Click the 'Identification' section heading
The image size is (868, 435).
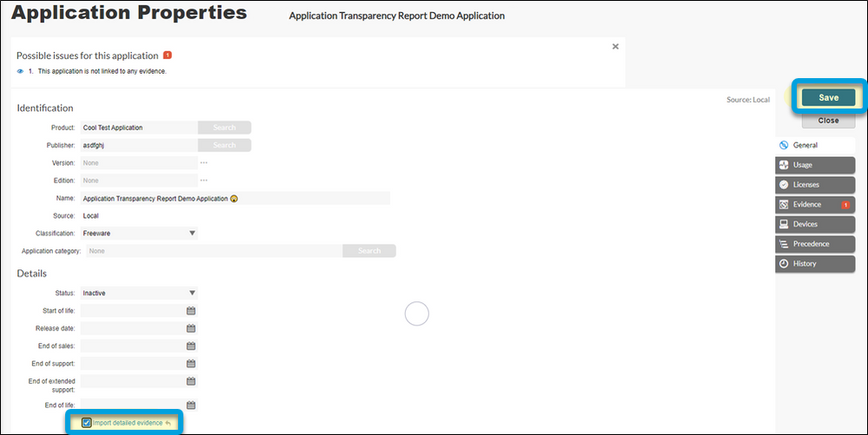pyautogui.click(x=45, y=108)
